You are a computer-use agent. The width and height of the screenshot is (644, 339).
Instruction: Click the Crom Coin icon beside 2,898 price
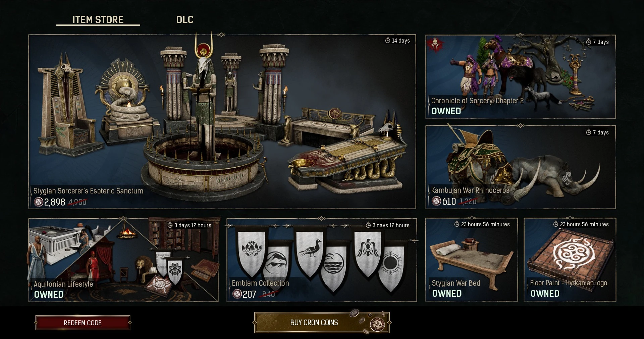pyautogui.click(x=39, y=202)
